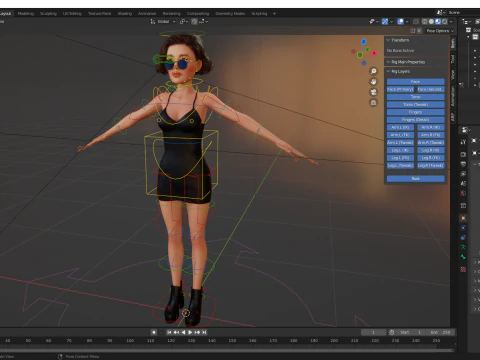
Task: Click the Arm.R (FK) layer button
Action: pyautogui.click(x=431, y=135)
